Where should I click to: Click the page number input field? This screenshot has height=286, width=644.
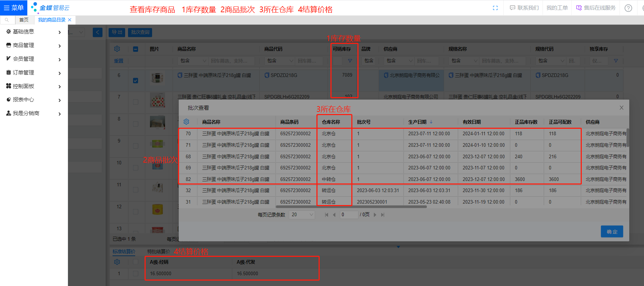click(x=349, y=215)
